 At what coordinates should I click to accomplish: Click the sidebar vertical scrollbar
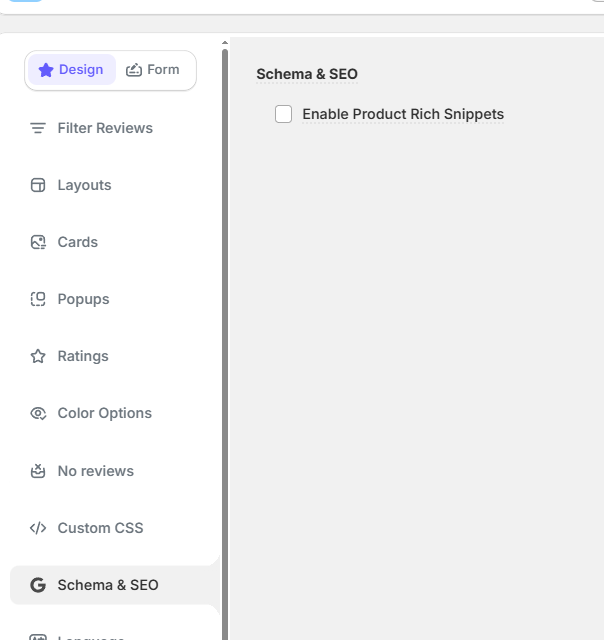tap(225, 340)
